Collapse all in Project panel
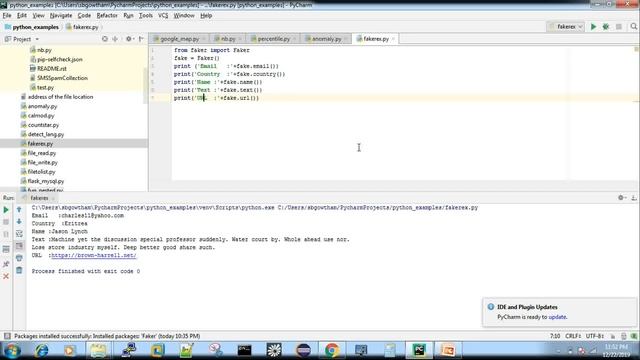Image resolution: width=640 pixels, height=360 pixels. pyautogui.click(x=115, y=39)
